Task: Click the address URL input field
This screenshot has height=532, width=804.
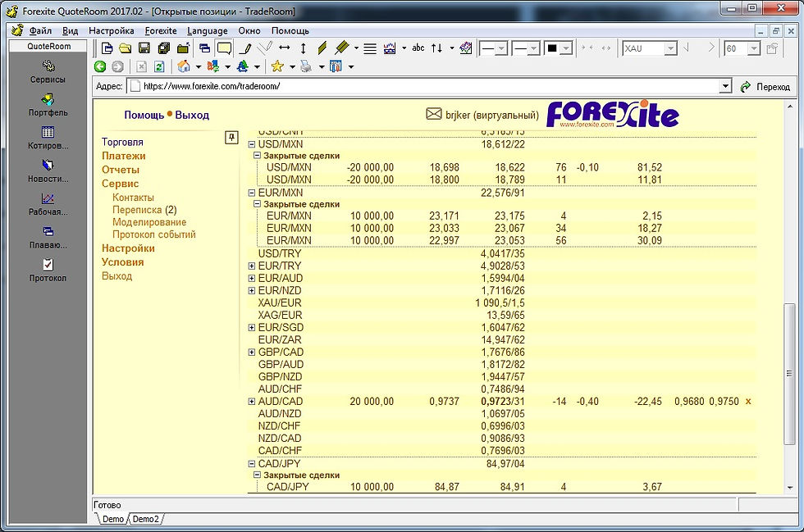Action: (423, 86)
